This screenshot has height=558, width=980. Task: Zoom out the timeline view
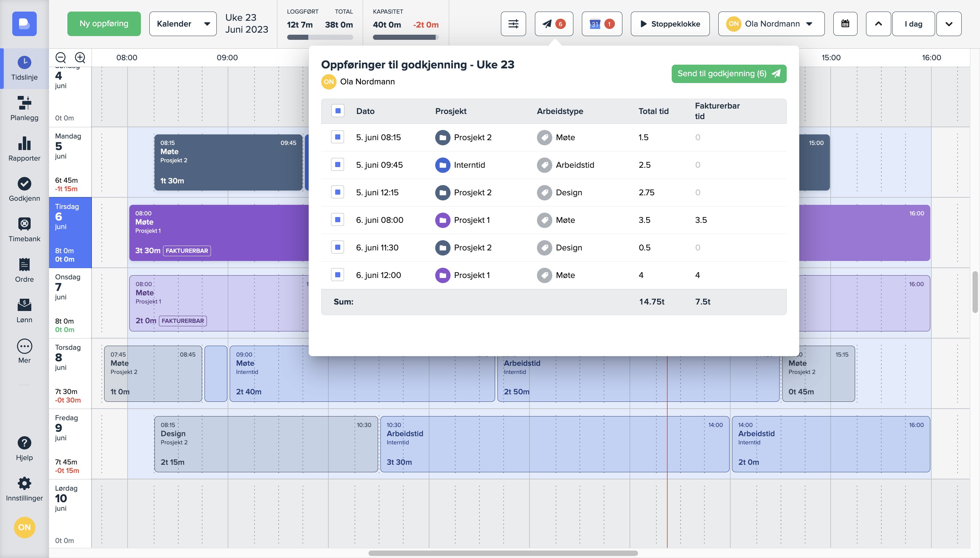[61, 58]
